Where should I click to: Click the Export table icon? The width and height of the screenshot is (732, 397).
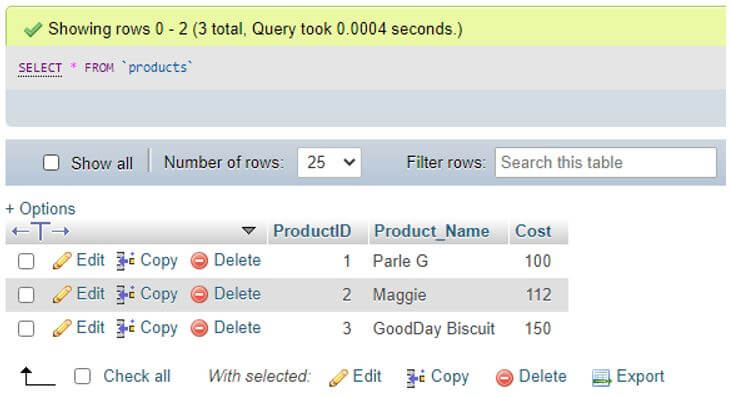[601, 377]
